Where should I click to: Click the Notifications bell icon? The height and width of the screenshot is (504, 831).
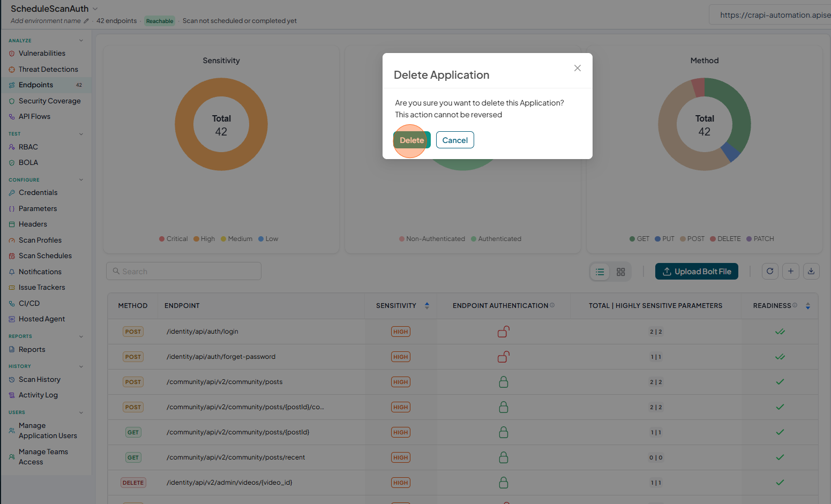click(x=12, y=272)
